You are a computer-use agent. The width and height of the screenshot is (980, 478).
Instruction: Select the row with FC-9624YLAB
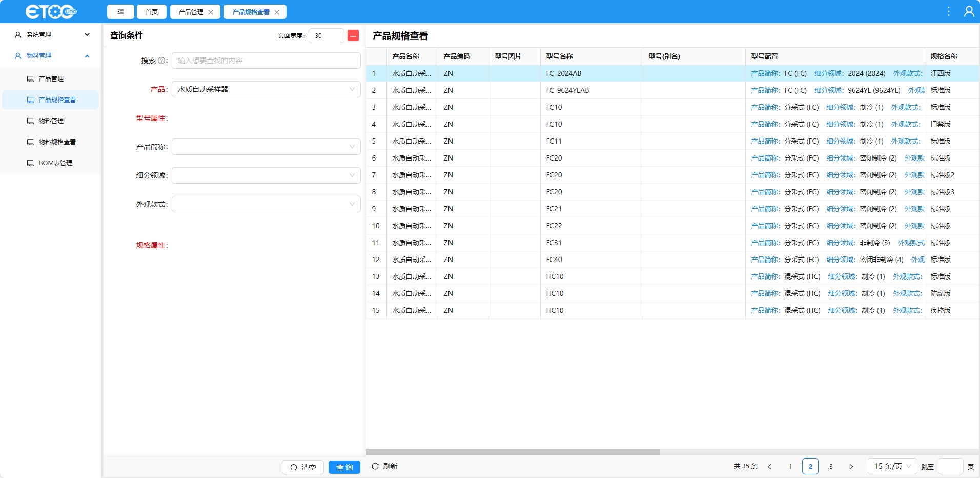click(x=672, y=90)
